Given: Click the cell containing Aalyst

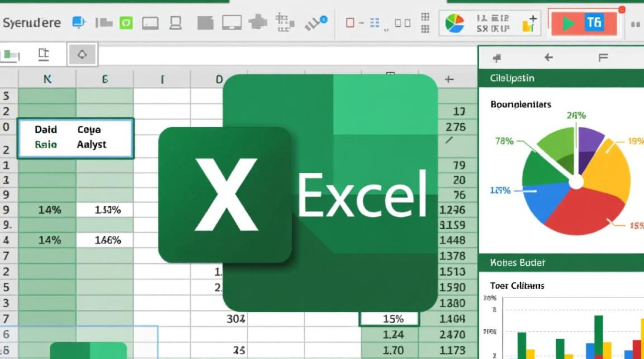Looking at the screenshot, I should point(92,145).
